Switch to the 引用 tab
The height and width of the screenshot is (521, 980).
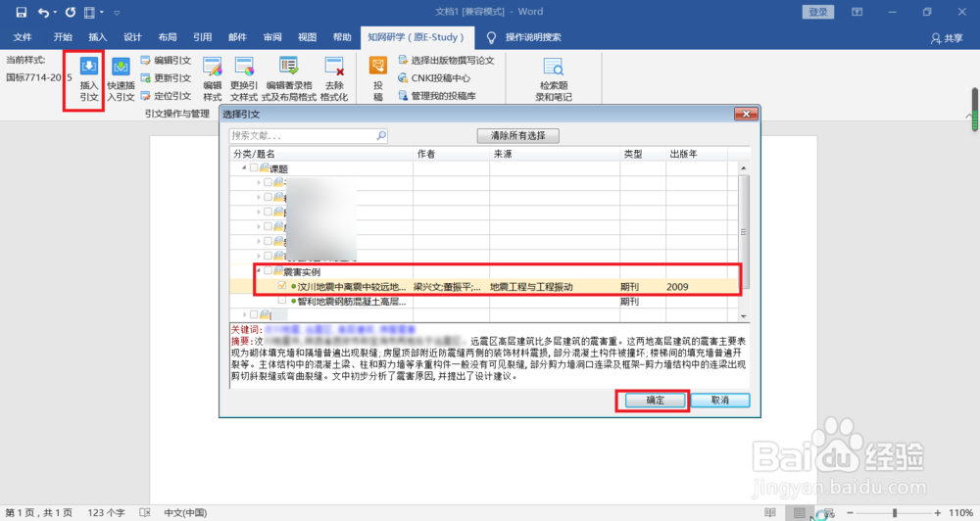203,37
